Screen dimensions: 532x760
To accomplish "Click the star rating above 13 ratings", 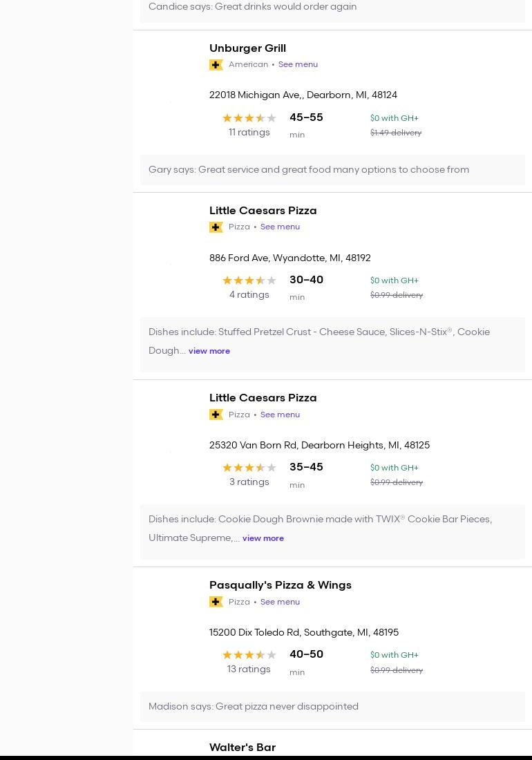I will (x=249, y=655).
